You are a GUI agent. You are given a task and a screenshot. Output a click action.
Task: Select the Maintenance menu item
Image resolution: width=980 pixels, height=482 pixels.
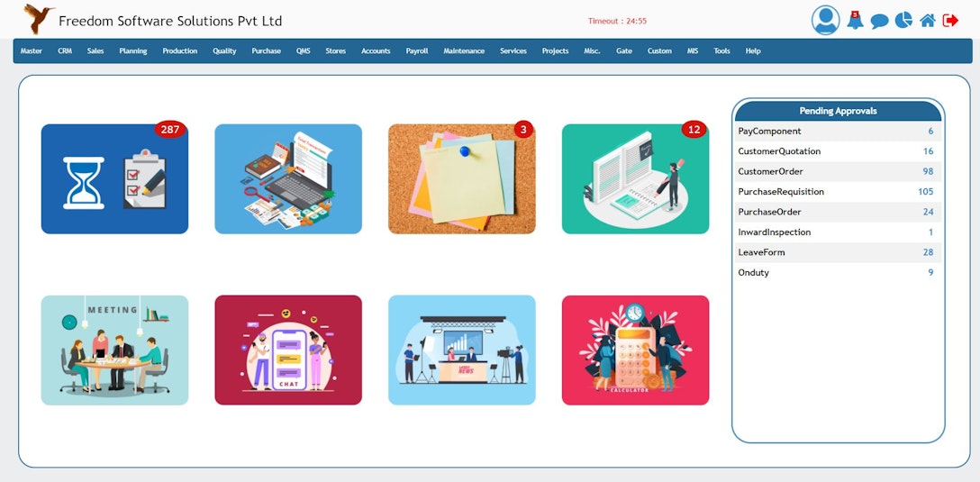[x=464, y=51]
